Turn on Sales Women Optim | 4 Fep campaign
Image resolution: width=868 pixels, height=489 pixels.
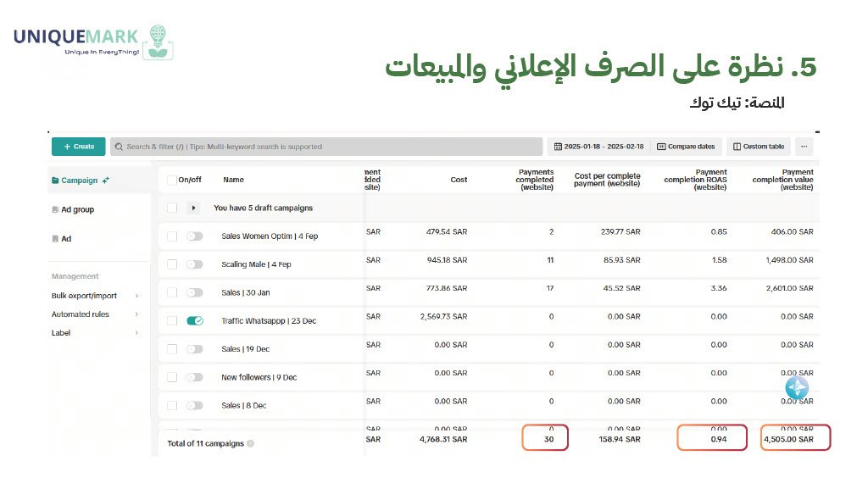(195, 236)
